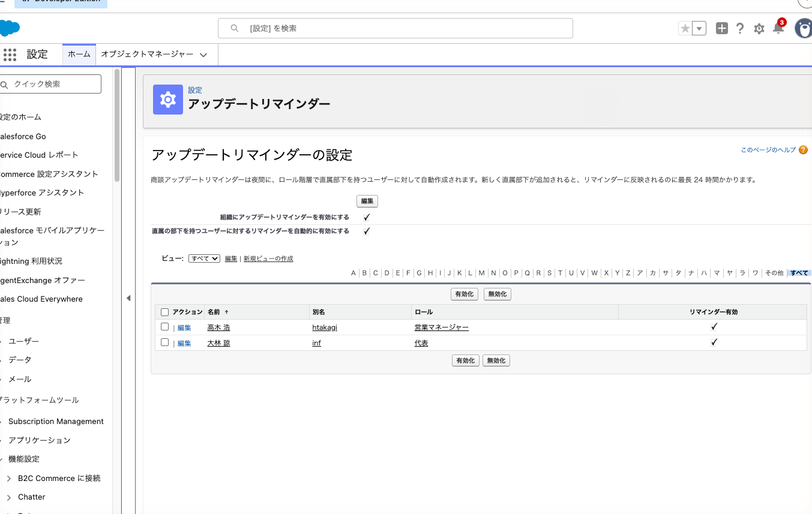This screenshot has height=514, width=812.
Task: Switch to the オブジェクトマネージャー tab
Action: click(x=147, y=54)
